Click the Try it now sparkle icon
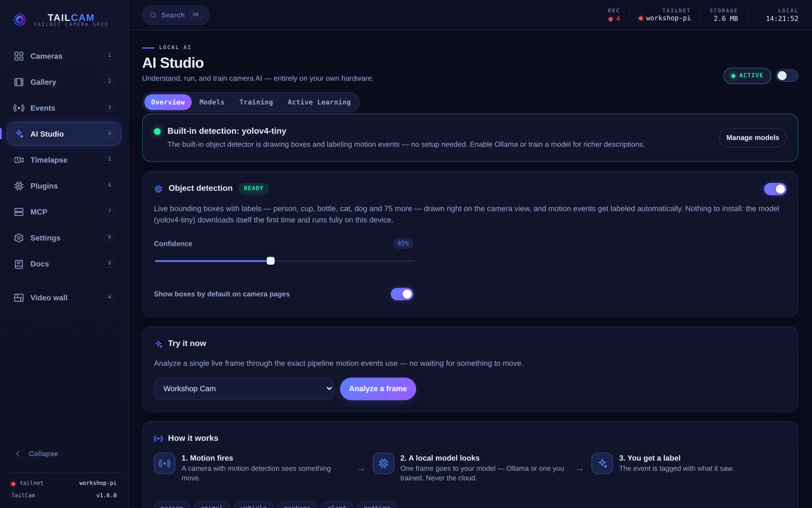Image resolution: width=812 pixels, height=508 pixels. point(158,344)
